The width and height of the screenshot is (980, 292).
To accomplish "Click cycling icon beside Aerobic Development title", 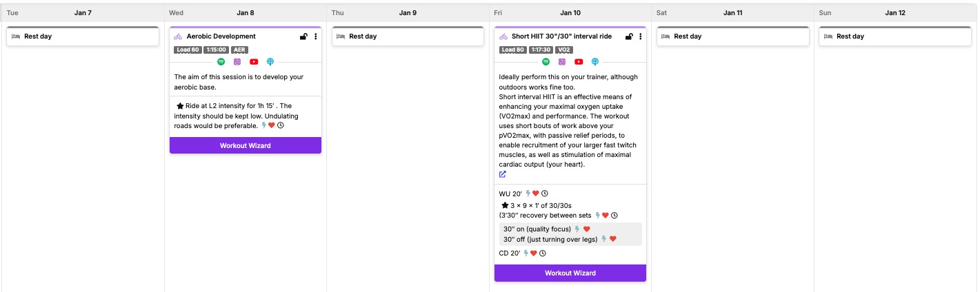I will tap(178, 36).
